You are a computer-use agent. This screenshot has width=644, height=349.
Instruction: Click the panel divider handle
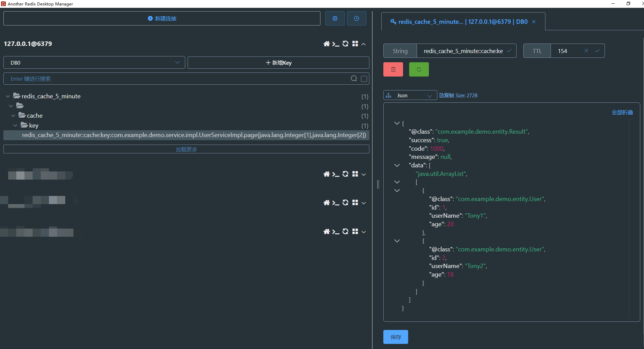click(x=378, y=184)
